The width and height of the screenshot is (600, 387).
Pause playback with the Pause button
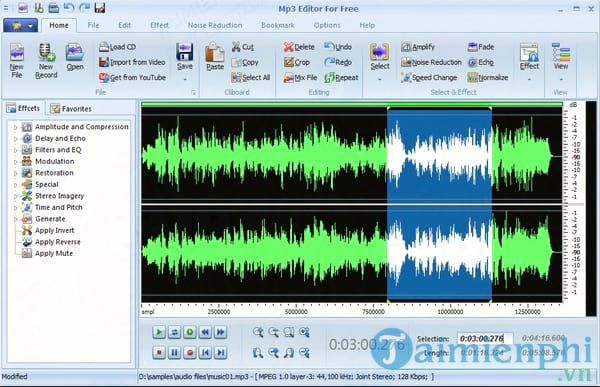coord(174,352)
